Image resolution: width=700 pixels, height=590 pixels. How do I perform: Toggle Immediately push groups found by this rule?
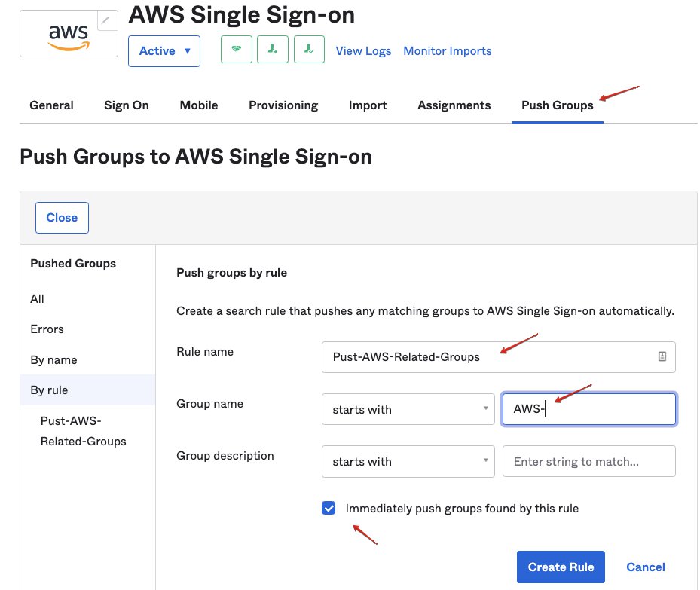(329, 508)
